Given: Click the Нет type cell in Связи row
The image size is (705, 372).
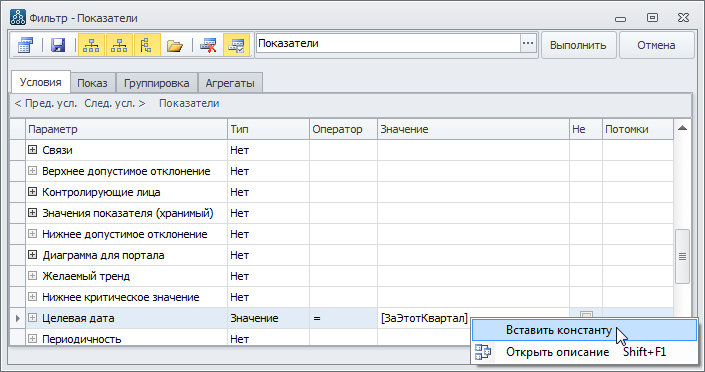Looking at the screenshot, I should [268, 150].
